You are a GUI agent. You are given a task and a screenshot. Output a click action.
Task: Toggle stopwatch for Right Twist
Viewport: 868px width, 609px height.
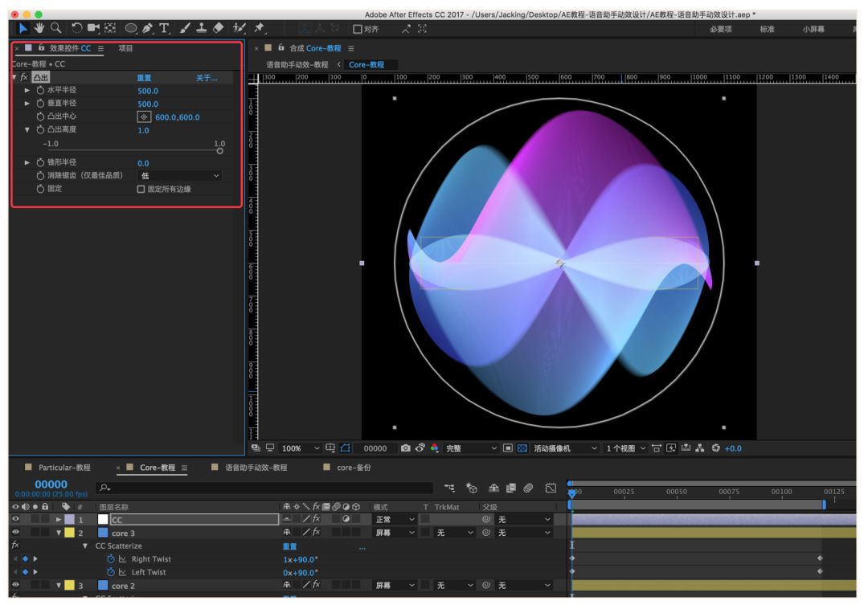pos(111,559)
